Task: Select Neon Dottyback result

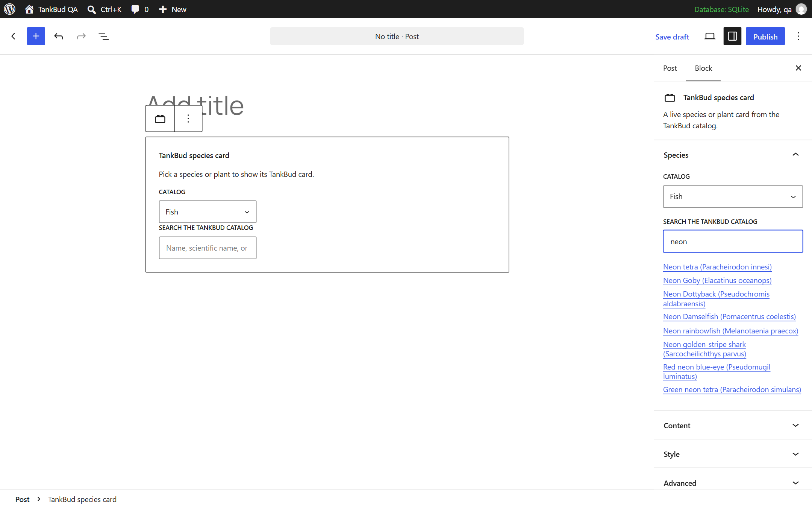Action: click(716, 299)
